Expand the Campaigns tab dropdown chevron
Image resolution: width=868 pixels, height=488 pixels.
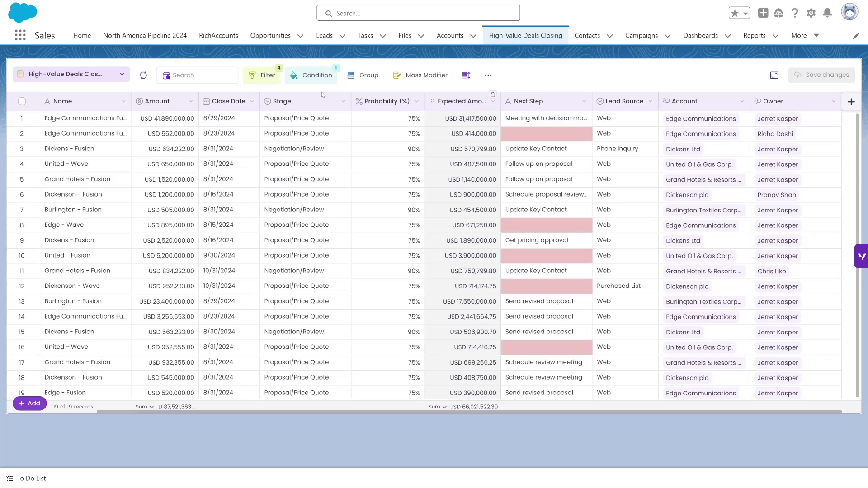point(667,36)
